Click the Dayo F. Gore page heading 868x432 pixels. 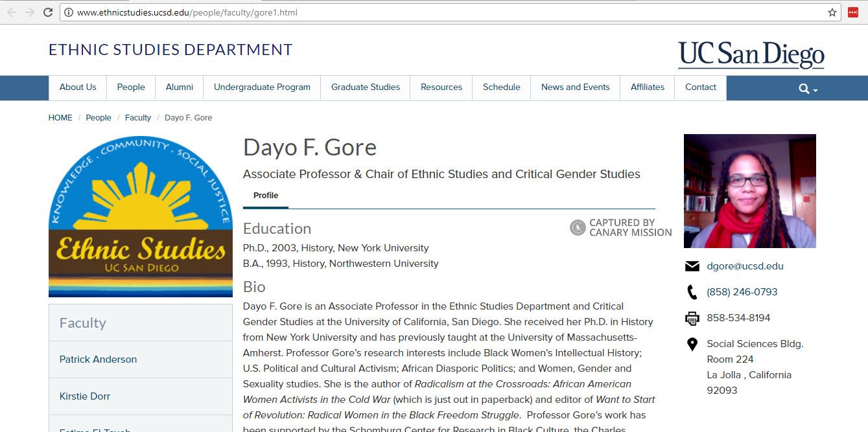[310, 148]
